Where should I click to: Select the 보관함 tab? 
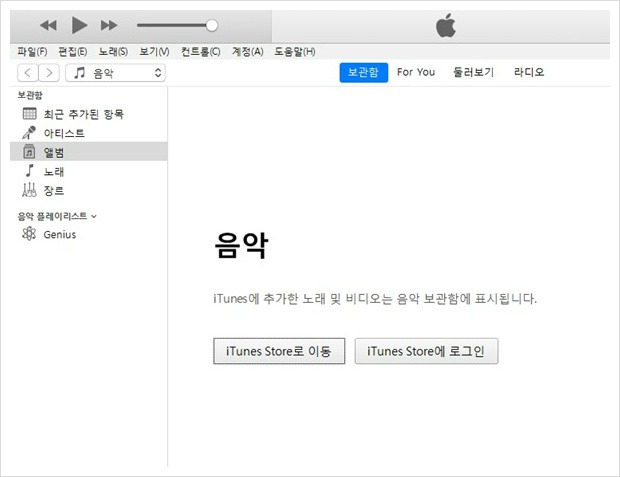tap(363, 72)
